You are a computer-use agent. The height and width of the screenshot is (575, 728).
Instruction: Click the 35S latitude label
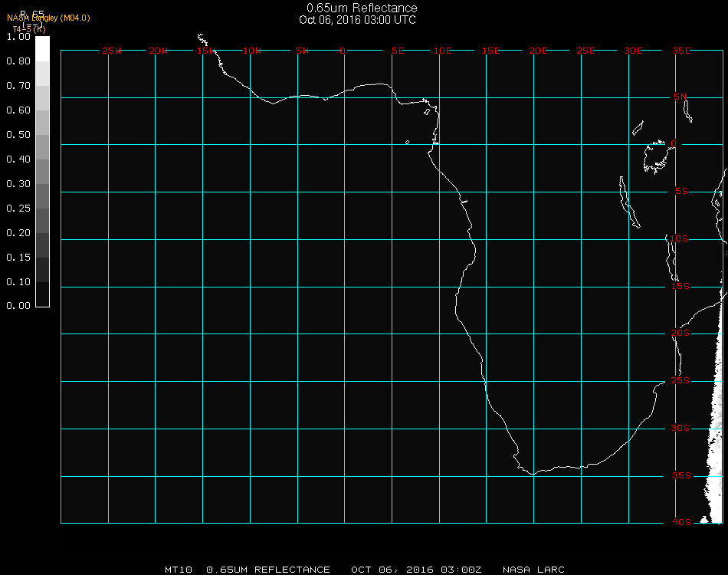pos(681,475)
